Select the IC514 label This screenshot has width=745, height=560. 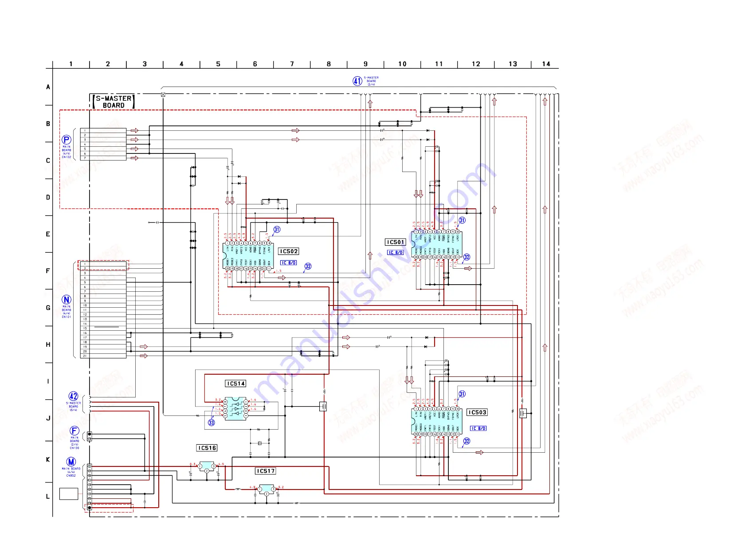[235, 384]
